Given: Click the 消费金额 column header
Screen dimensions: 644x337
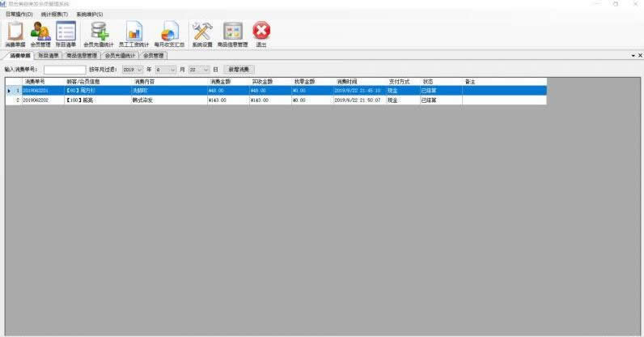Looking at the screenshot, I should (227, 82).
